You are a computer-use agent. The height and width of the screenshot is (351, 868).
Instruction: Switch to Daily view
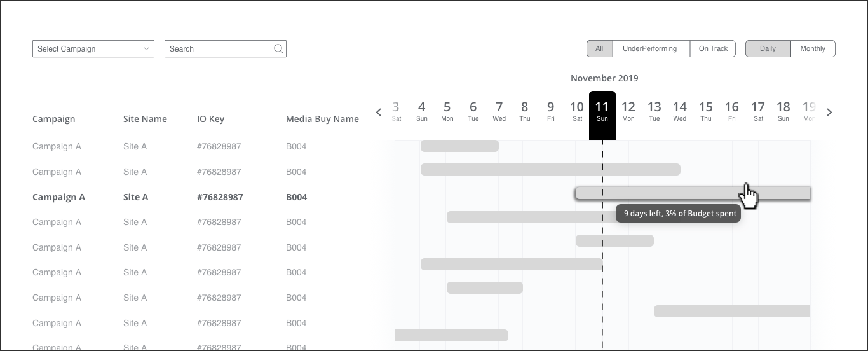click(768, 48)
